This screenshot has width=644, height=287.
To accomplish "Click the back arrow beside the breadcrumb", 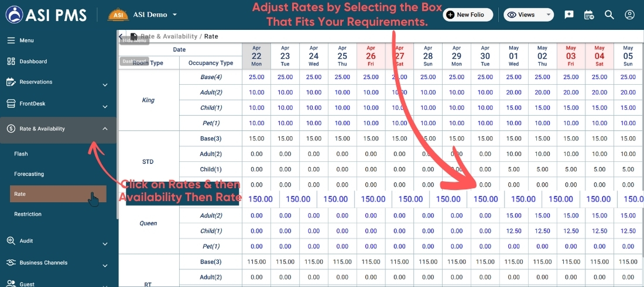I will 121,36.
